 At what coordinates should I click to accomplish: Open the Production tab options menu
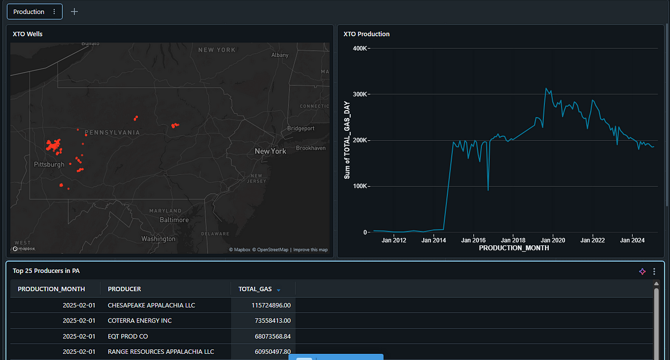click(x=54, y=12)
